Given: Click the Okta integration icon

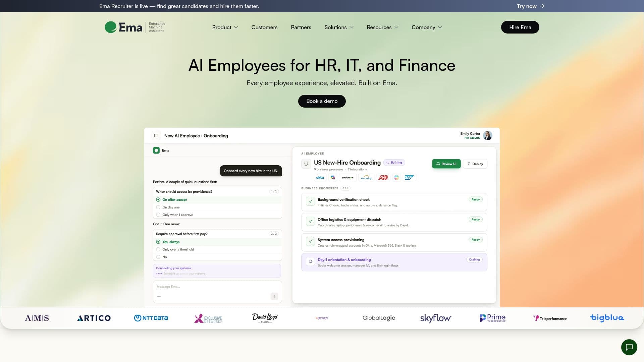Looking at the screenshot, I should (x=320, y=177).
